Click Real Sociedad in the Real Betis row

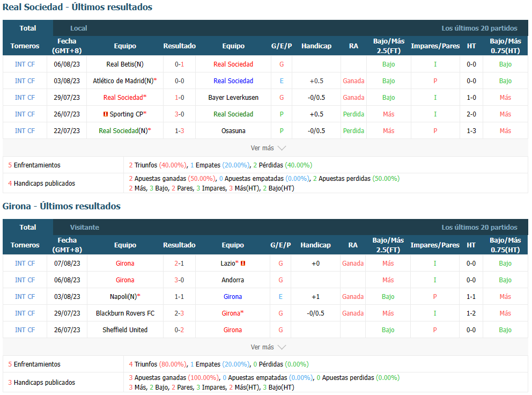point(233,64)
